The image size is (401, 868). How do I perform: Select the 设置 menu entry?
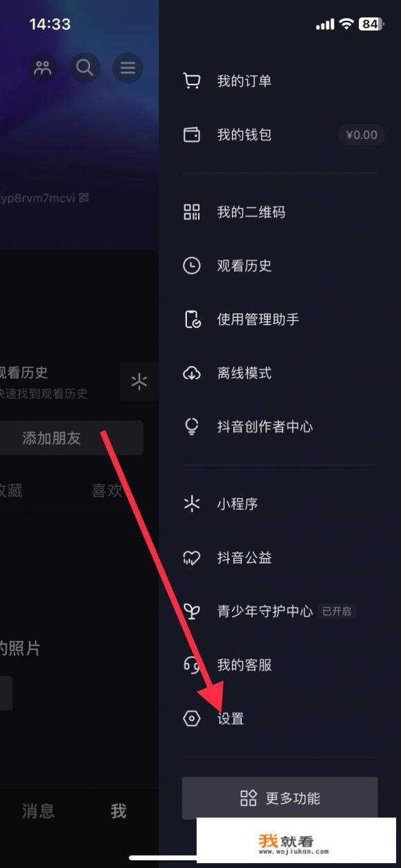(x=280, y=718)
